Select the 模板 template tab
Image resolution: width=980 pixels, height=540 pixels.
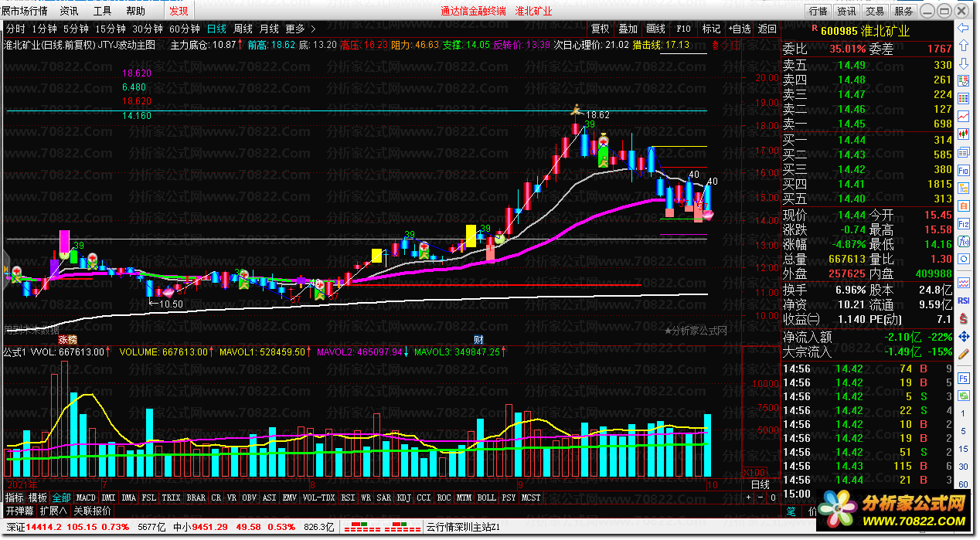(38, 498)
